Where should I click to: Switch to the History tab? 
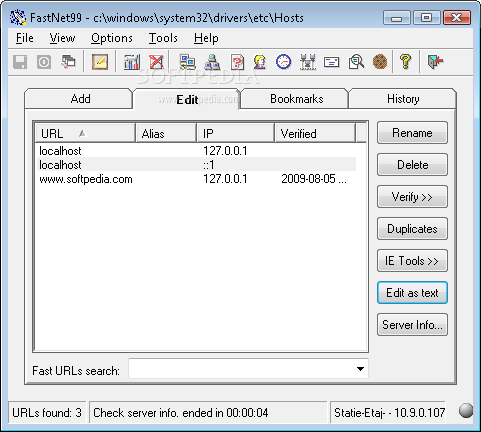[402, 99]
